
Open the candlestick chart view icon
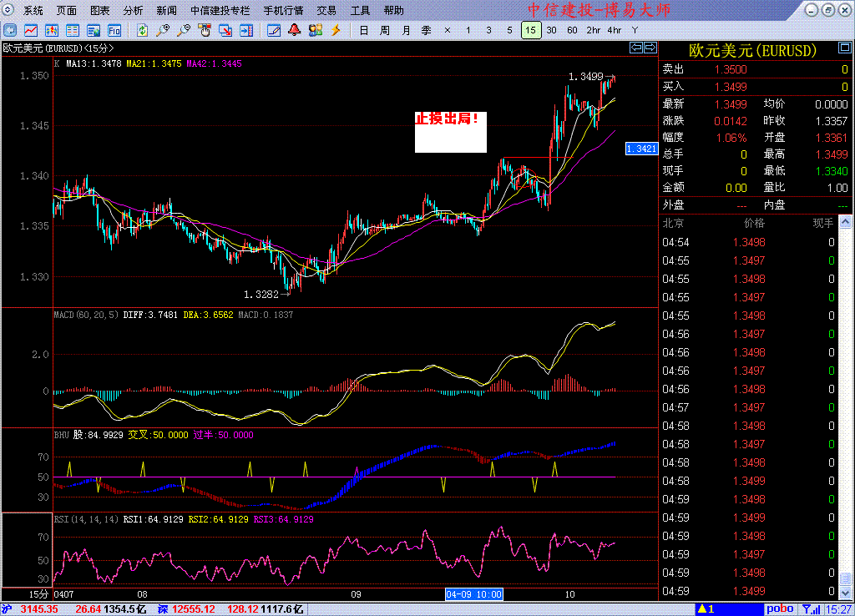coord(51,31)
